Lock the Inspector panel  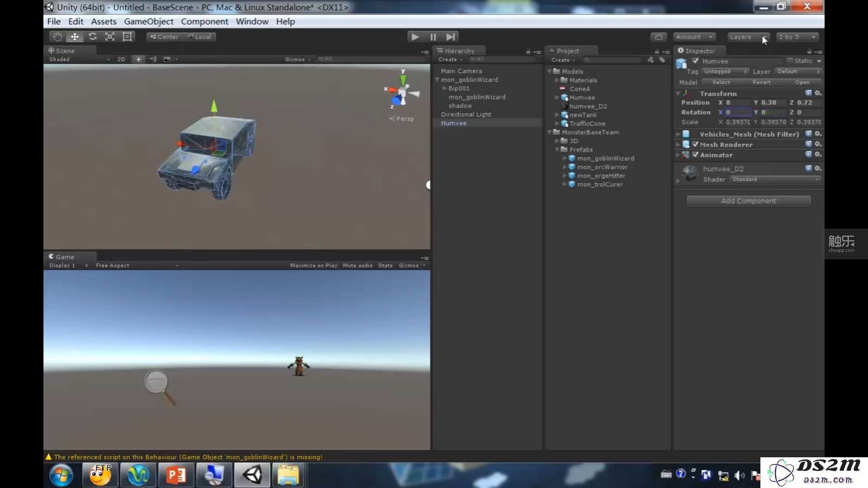click(809, 52)
